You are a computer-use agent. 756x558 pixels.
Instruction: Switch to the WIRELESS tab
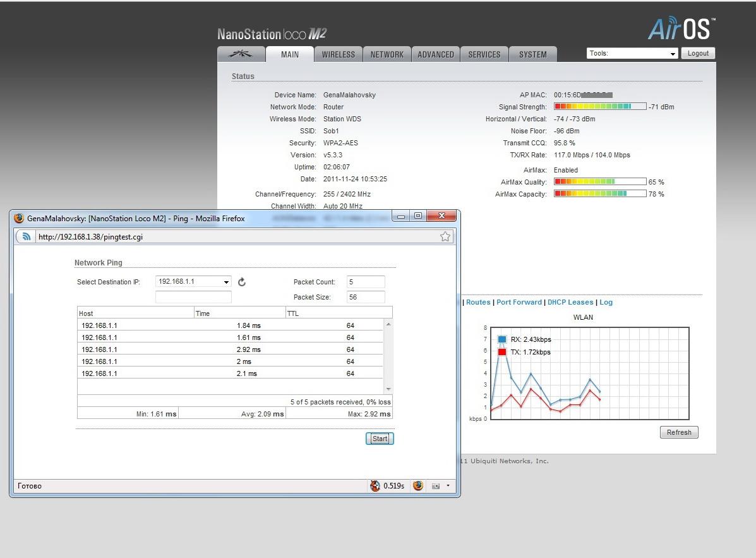pyautogui.click(x=339, y=54)
